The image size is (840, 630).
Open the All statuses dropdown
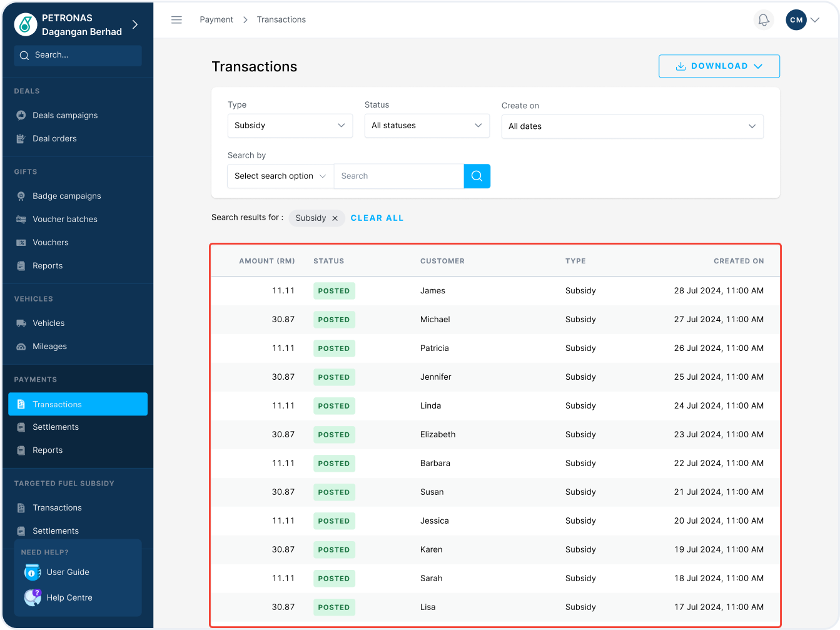427,126
